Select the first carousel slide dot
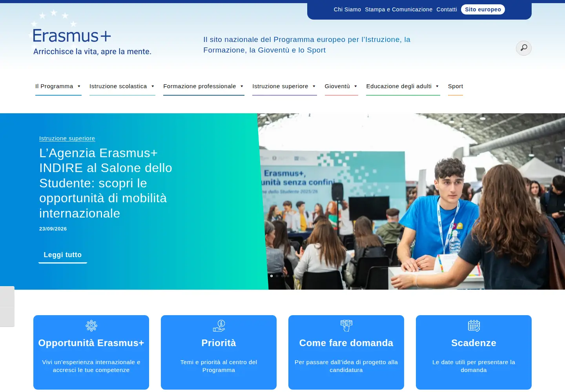This screenshot has height=392, width=565. pyautogui.click(x=272, y=276)
